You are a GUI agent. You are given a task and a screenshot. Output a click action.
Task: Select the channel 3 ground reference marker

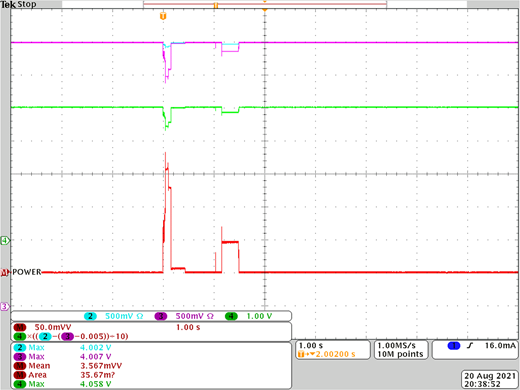pyautogui.click(x=5, y=306)
